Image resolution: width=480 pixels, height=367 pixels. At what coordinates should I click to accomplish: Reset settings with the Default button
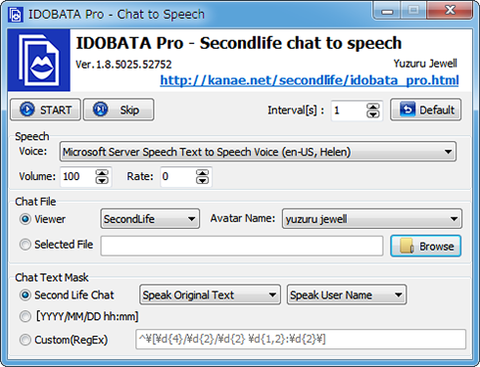tap(426, 110)
